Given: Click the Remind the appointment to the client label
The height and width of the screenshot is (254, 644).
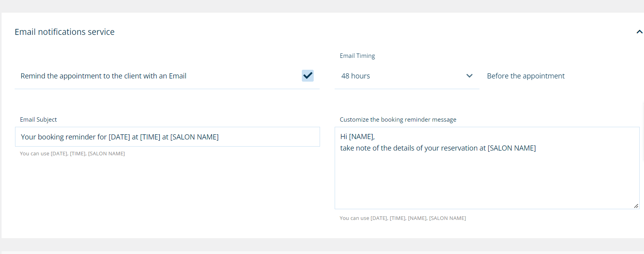Looking at the screenshot, I should 103,76.
